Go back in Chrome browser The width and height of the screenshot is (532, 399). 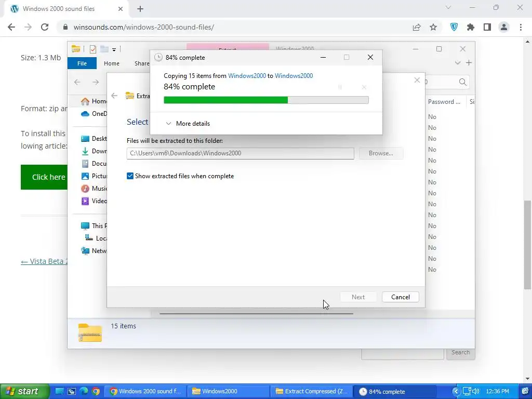click(11, 27)
